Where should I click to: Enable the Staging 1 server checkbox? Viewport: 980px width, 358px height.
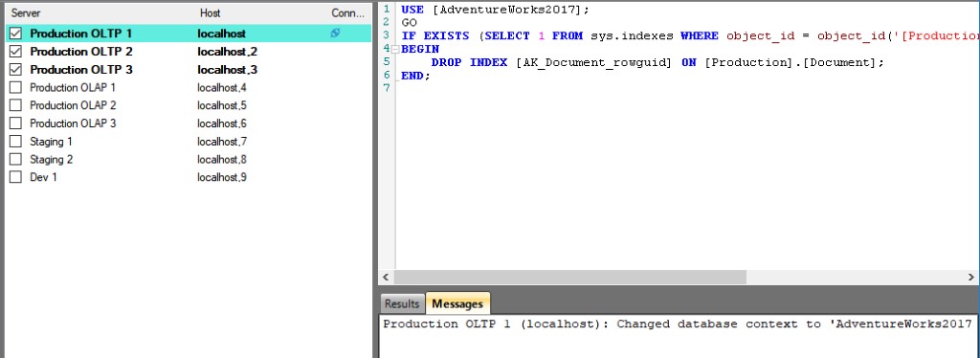pyautogui.click(x=16, y=142)
